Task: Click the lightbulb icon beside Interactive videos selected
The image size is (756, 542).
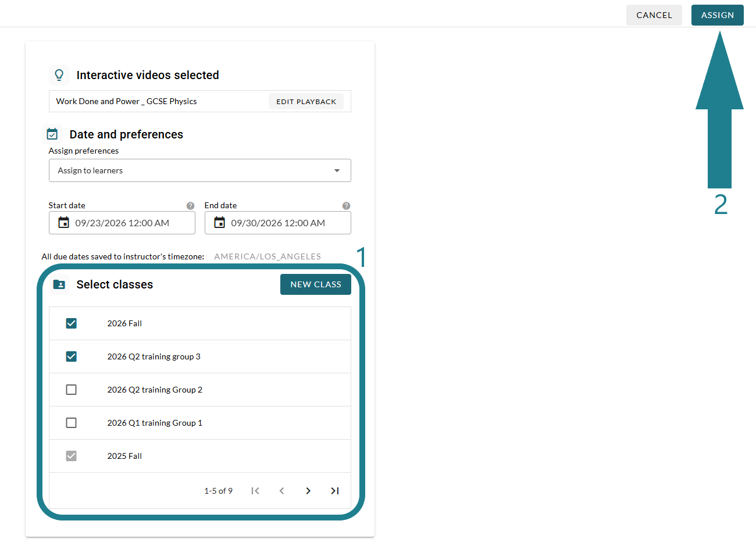Action: coord(59,75)
